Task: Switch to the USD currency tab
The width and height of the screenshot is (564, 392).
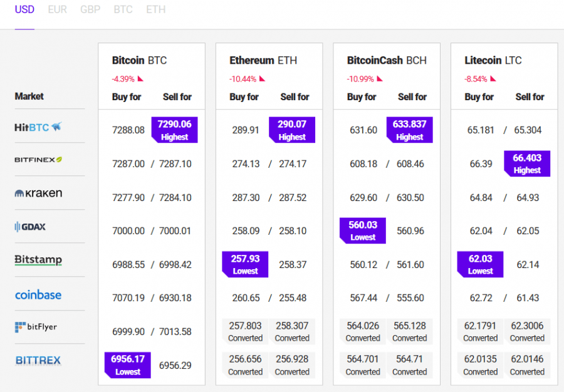Action: [x=24, y=9]
